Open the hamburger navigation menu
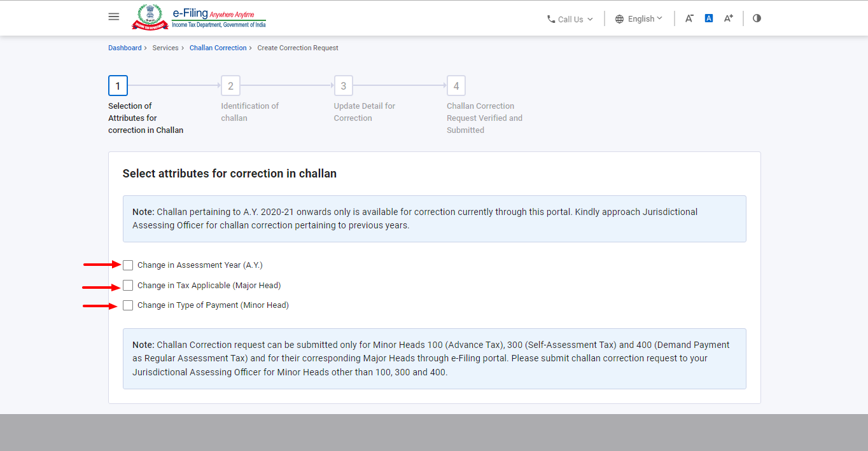 coord(113,17)
